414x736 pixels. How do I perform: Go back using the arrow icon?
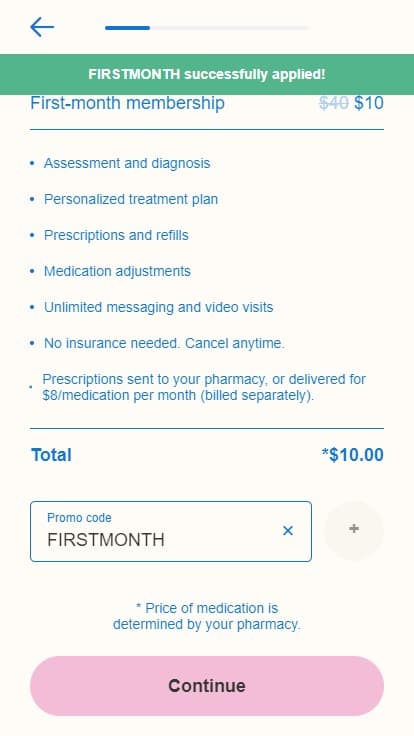tap(42, 27)
